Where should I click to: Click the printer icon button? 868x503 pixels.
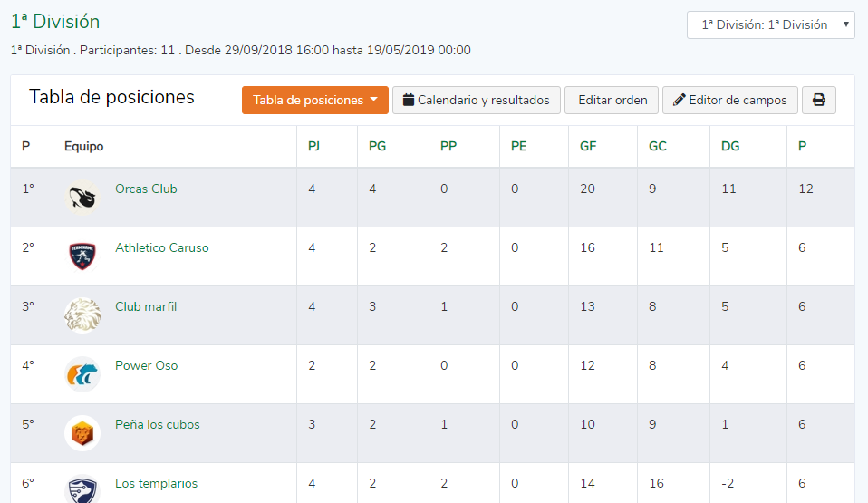pos(819,101)
